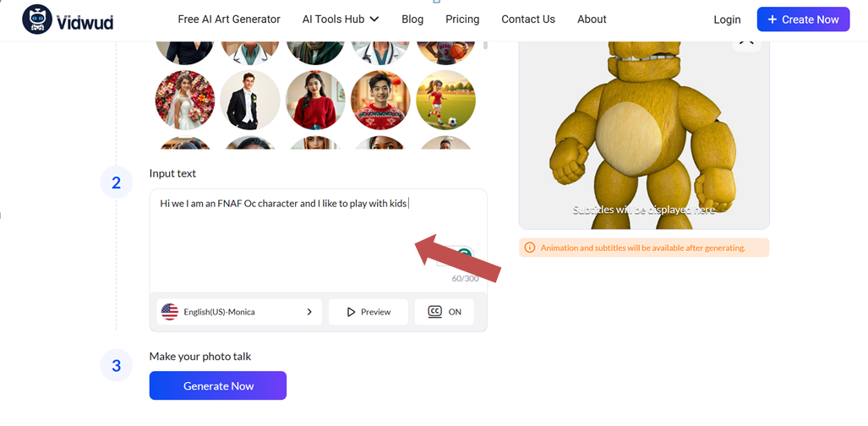Viewport: 868px width, 426px height.
Task: Open the English(US)-Monica voice selector
Action: 239,312
